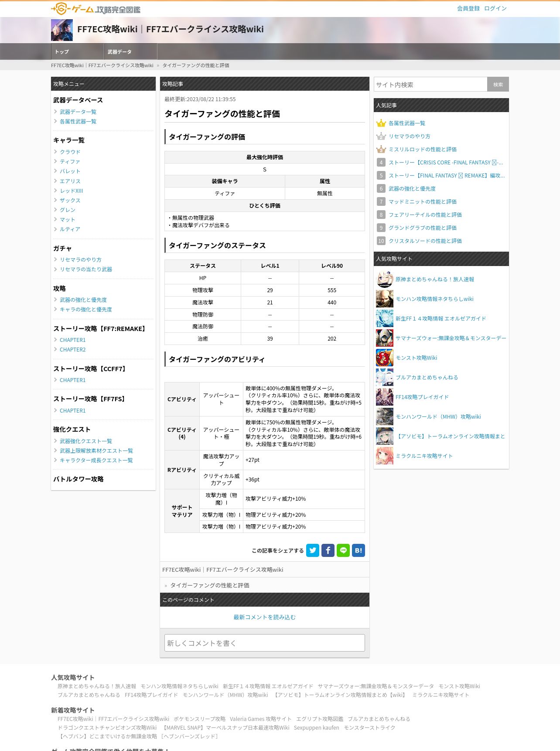Open popular article グランドグラブの性能と評価
This screenshot has width=560, height=751.
[423, 228]
